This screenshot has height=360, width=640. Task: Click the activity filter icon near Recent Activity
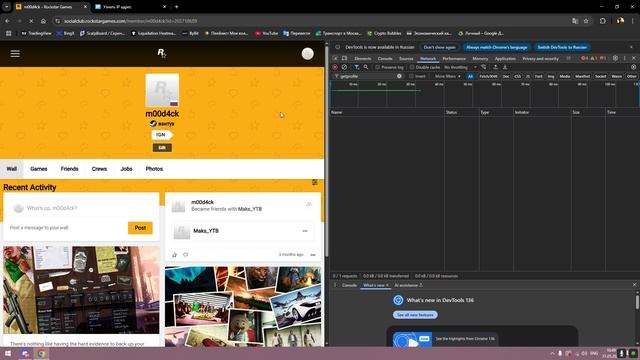coord(315,182)
